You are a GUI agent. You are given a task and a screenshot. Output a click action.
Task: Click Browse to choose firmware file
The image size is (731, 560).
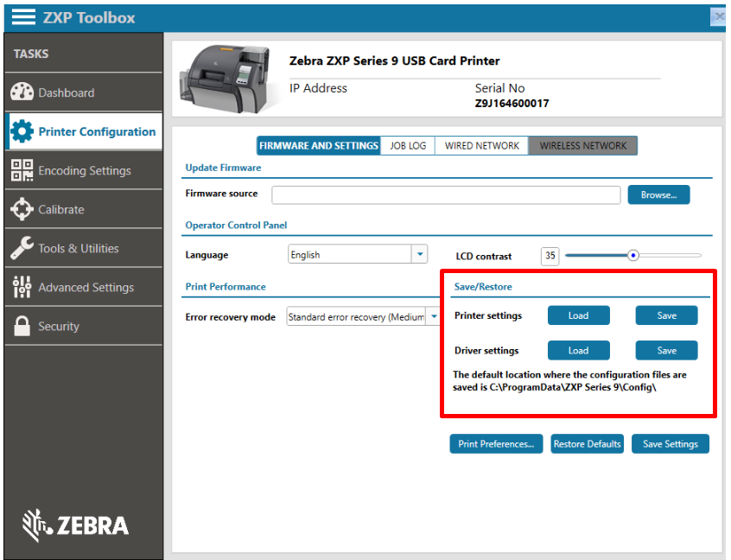[x=658, y=194]
